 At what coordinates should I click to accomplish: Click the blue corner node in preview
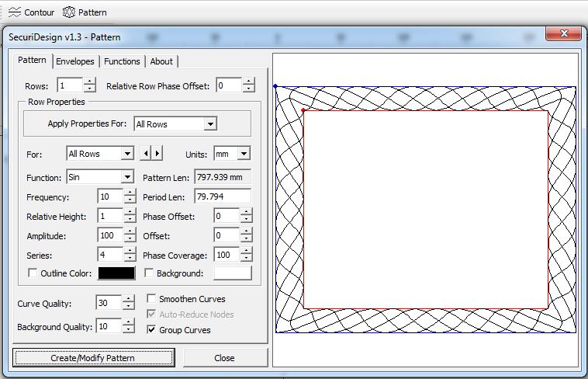tap(275, 86)
